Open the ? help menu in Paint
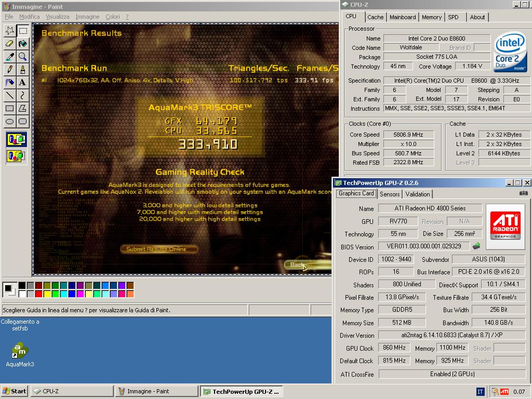 pos(127,17)
